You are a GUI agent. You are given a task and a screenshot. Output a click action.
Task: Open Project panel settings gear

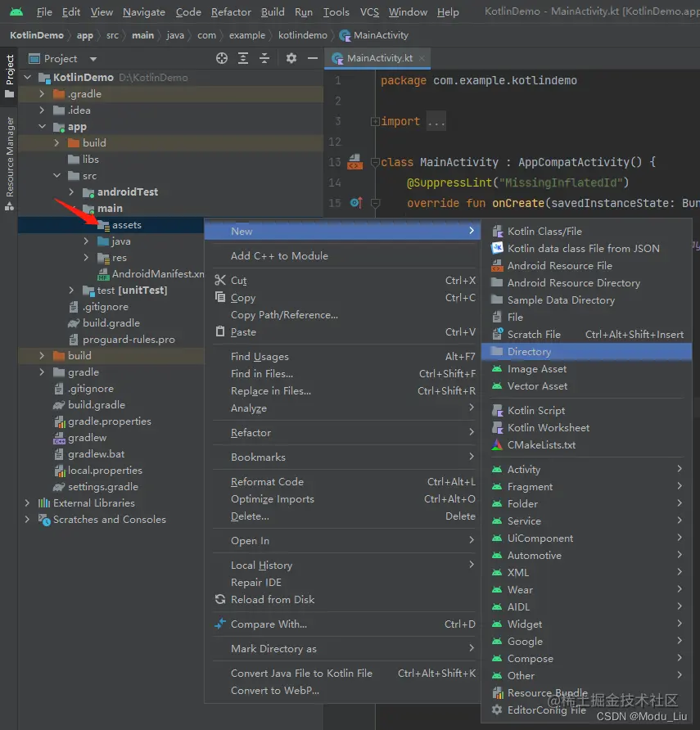click(291, 58)
